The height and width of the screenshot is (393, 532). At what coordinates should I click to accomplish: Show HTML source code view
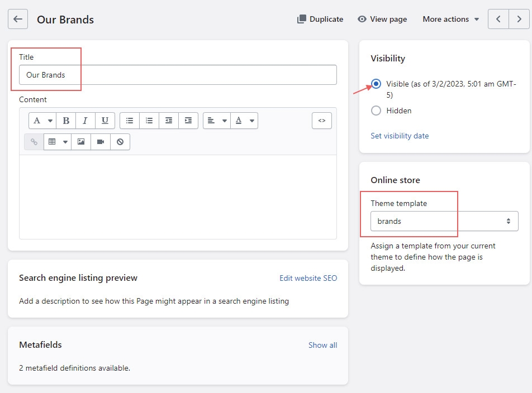[321, 121]
